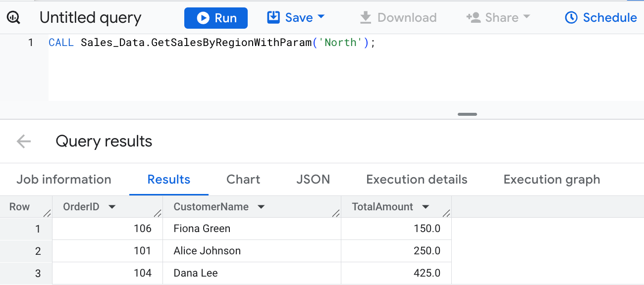The width and height of the screenshot is (644, 285).
Task: Select the cell with OrderID 106
Action: [x=107, y=229]
